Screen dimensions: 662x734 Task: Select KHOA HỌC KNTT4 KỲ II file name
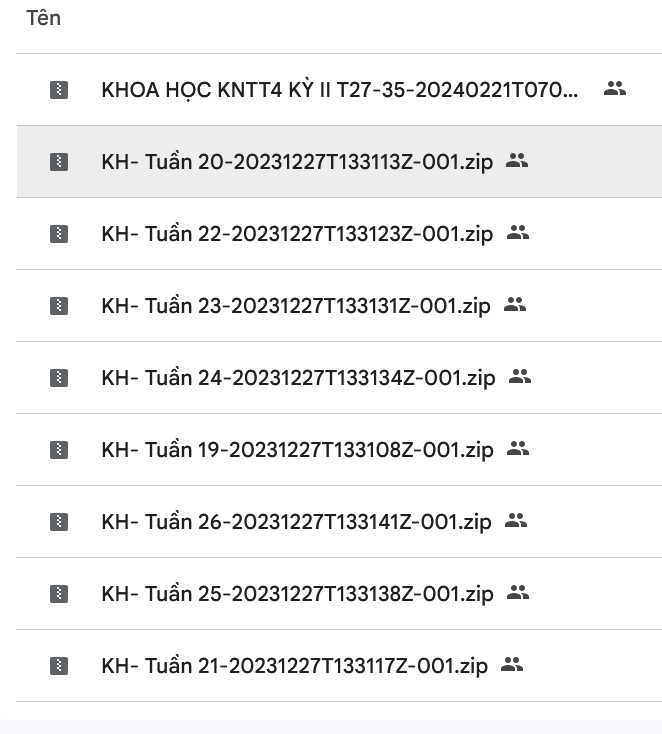point(339,90)
